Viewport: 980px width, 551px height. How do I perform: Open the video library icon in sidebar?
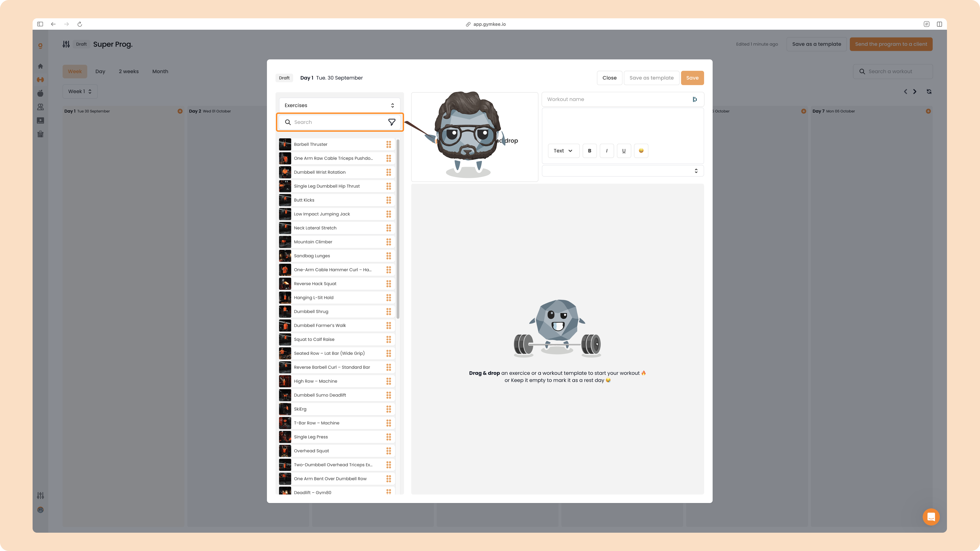point(40,121)
